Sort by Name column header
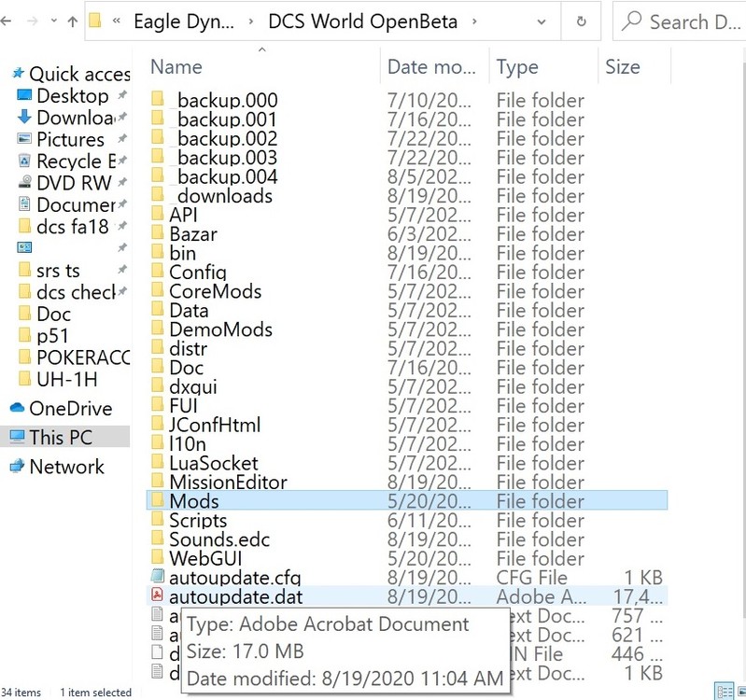 176,67
